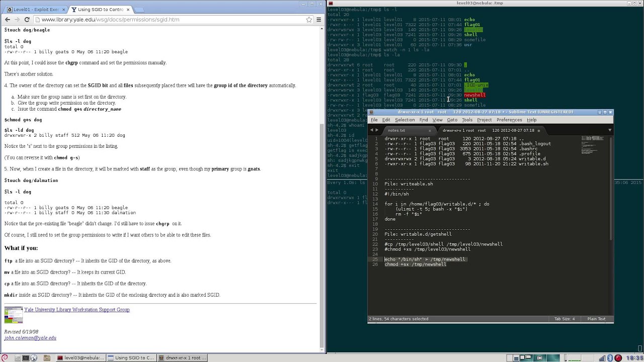Viewport: 644px width, 362px height.
Task: Click 'writable.sh' at end of editor line 6
Action: [x=533, y=164]
